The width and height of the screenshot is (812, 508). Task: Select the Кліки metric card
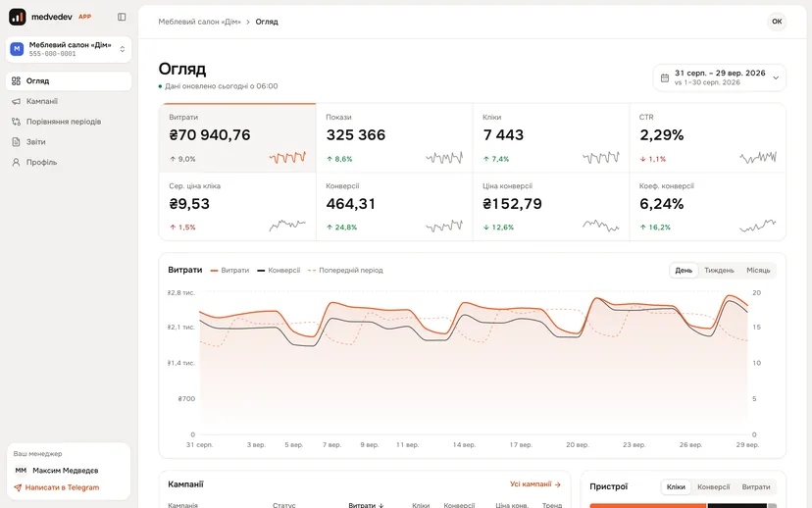551,137
